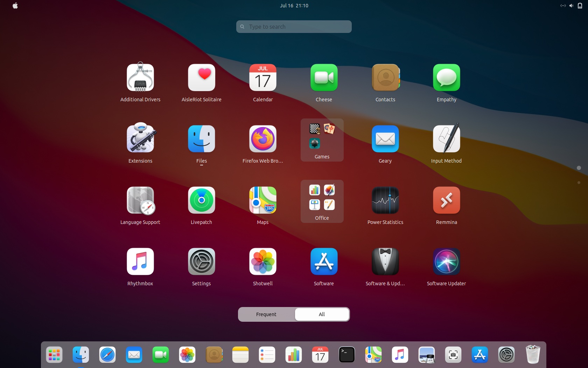Switch to Frequent apps view
Image resolution: width=588 pixels, height=368 pixels.
click(266, 314)
